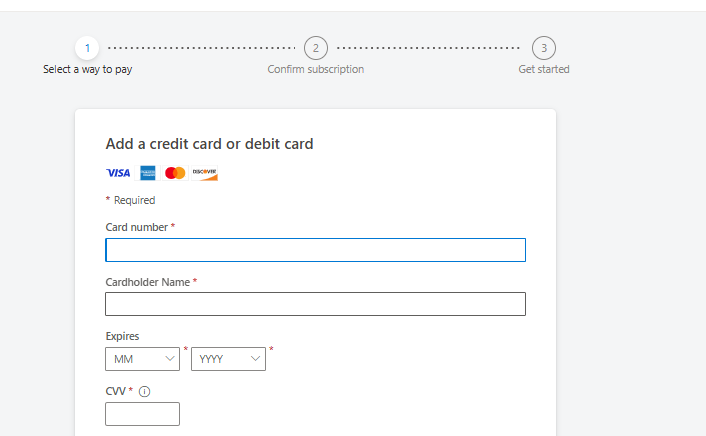
Task: Expand the YYYY expiry year dropdown
Action: pos(228,359)
